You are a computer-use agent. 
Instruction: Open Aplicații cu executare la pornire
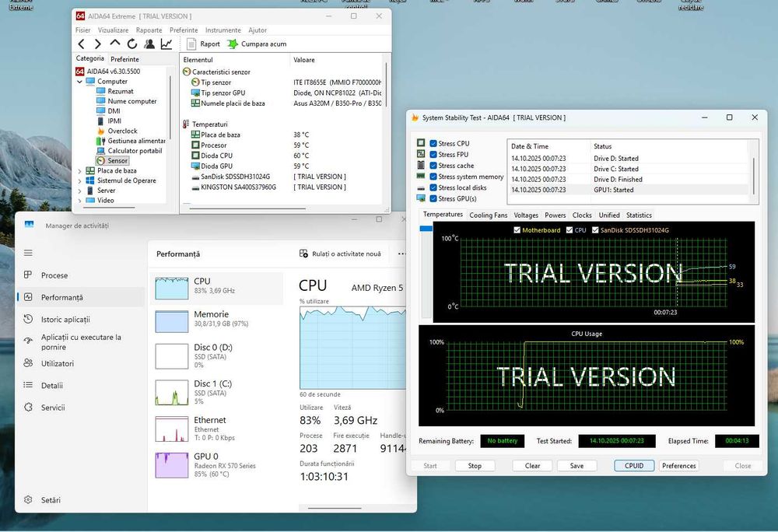pyautogui.click(x=82, y=341)
